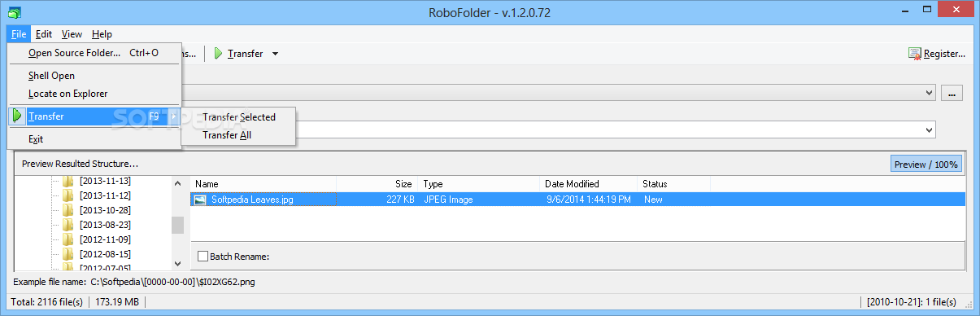The image size is (980, 316).
Task: Click the green arrow icon beside Transfer menu entry
Action: [x=18, y=116]
